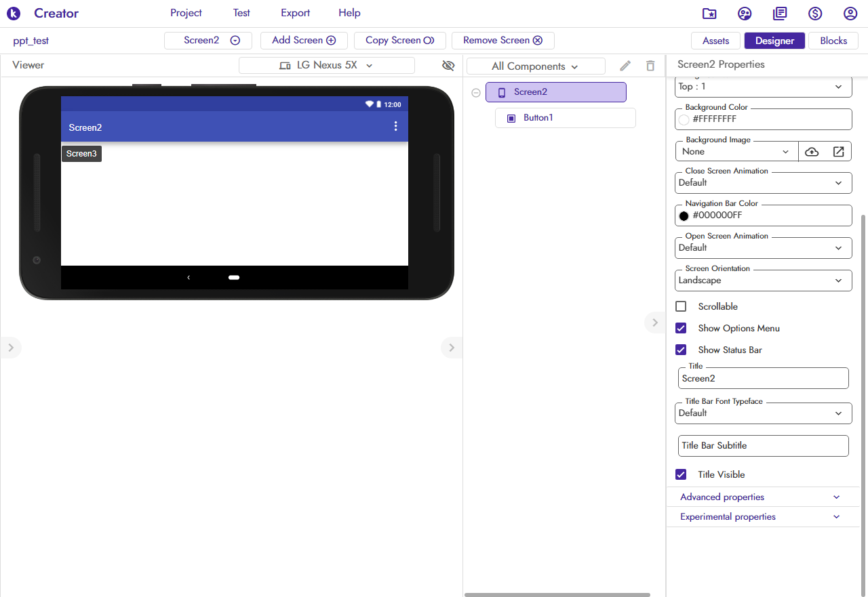Screen dimensions: 868x597
Task: Uncheck Show Options Menu
Action: pyautogui.click(x=681, y=328)
